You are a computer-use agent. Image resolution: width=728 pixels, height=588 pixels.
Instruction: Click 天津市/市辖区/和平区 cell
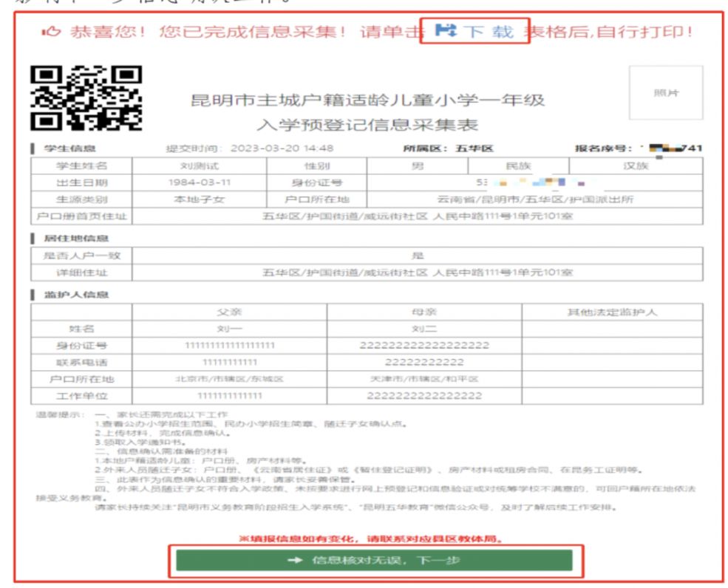424,379
